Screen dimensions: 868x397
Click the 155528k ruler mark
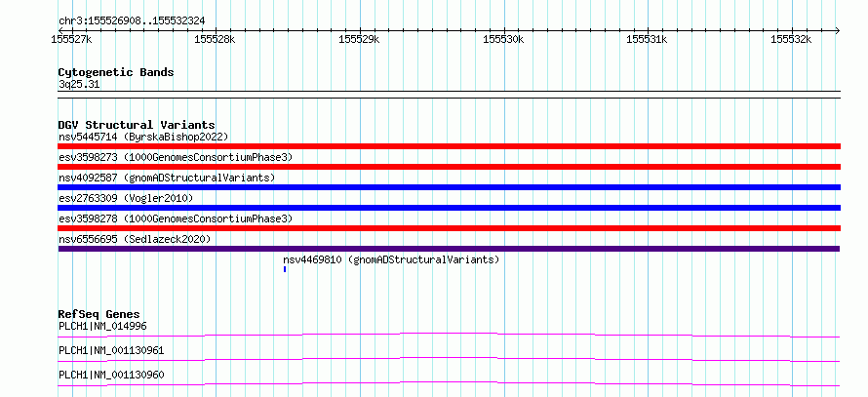(216, 39)
